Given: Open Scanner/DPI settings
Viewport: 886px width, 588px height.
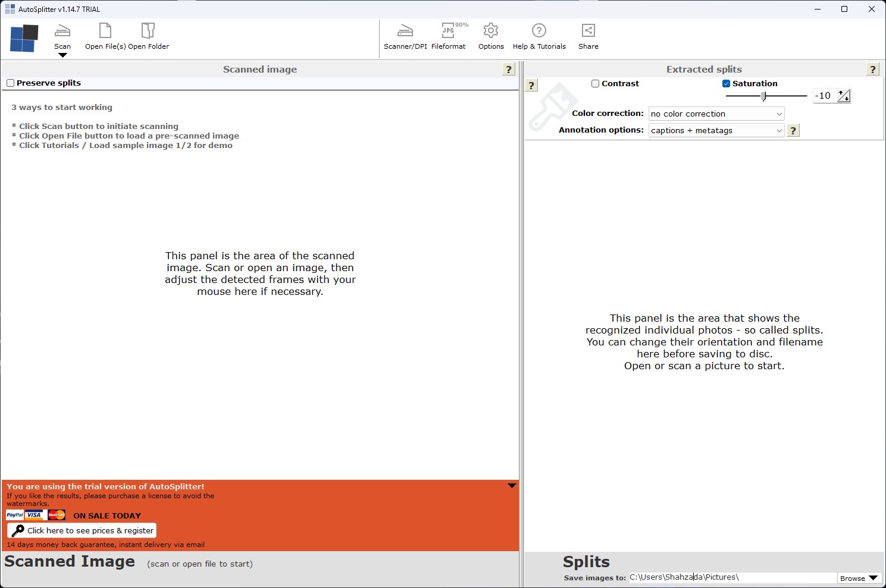Looking at the screenshot, I should coord(405,37).
